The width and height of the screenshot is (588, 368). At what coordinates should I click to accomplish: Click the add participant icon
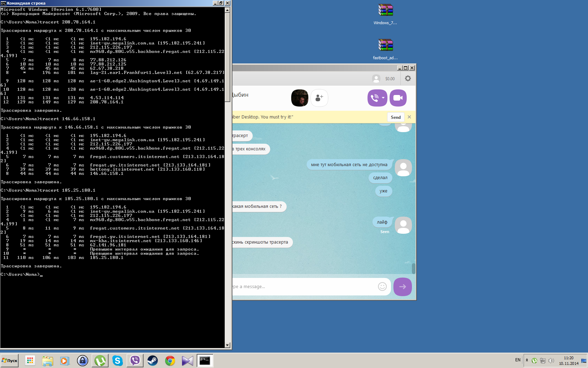[319, 98]
